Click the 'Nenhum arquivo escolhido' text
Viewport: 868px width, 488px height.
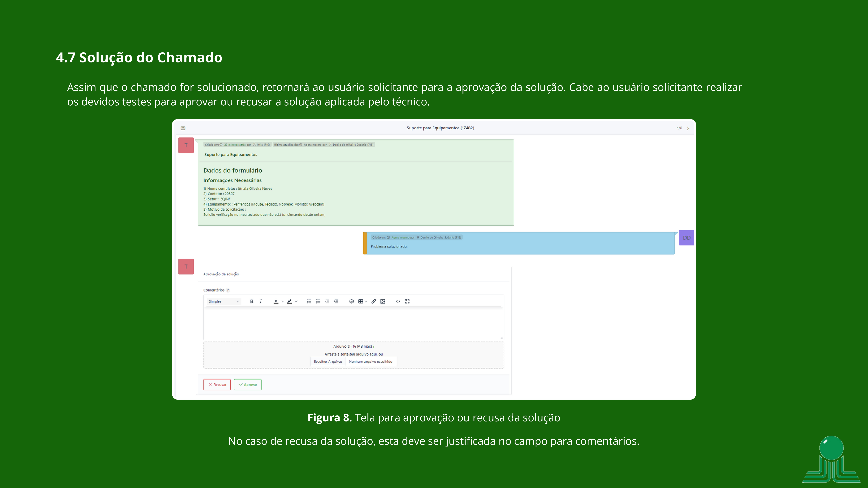click(371, 362)
